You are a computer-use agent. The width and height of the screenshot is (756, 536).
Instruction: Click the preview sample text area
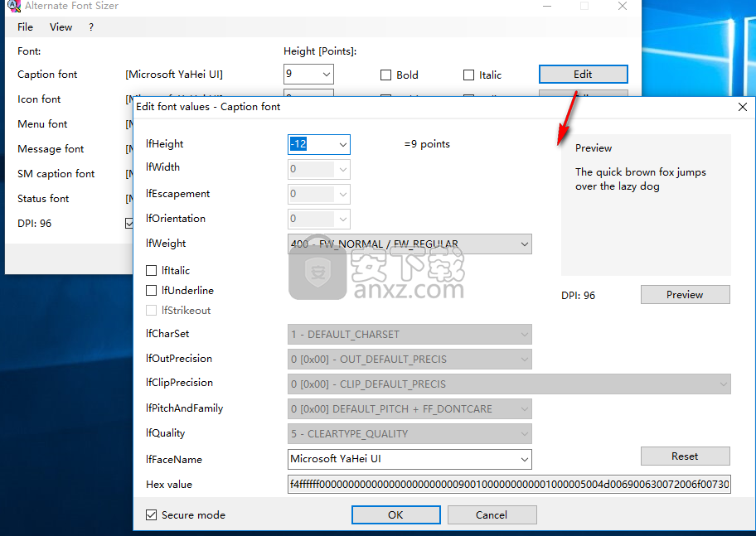pyautogui.click(x=640, y=179)
